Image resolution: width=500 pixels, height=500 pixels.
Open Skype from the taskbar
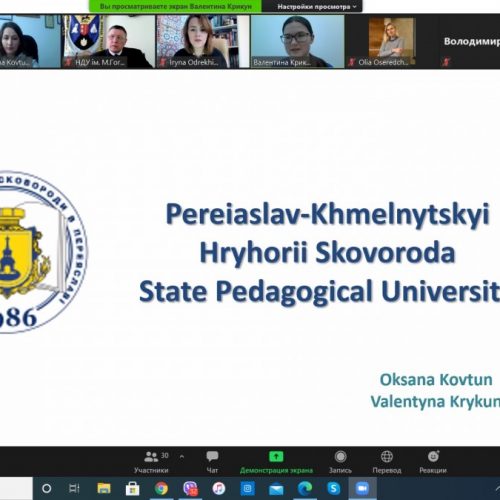click(334, 489)
